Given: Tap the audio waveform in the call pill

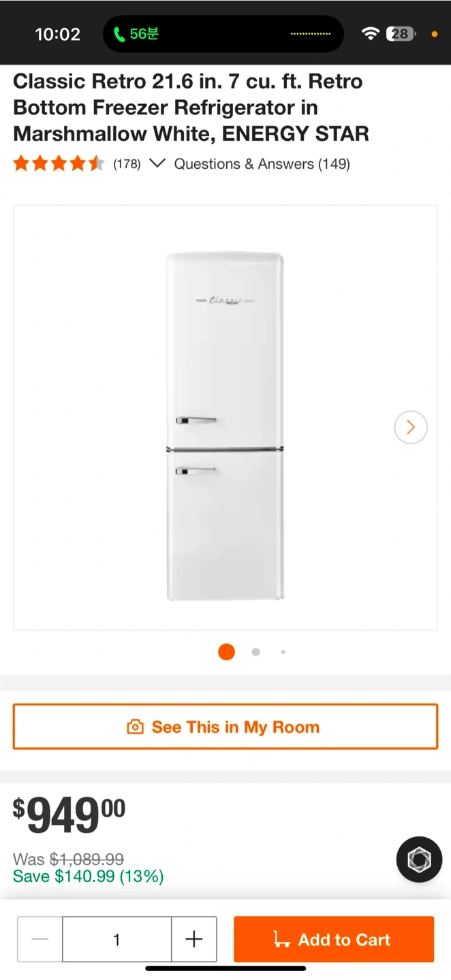Looking at the screenshot, I should (311, 34).
